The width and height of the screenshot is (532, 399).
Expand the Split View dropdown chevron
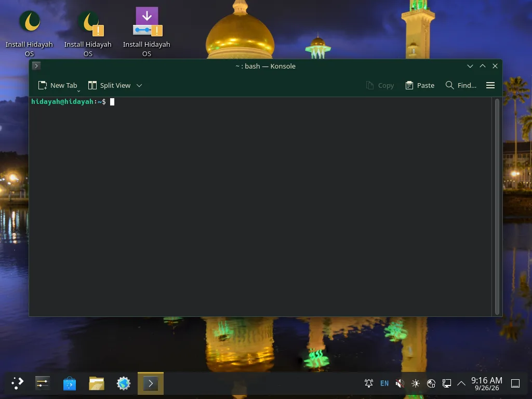(139, 86)
